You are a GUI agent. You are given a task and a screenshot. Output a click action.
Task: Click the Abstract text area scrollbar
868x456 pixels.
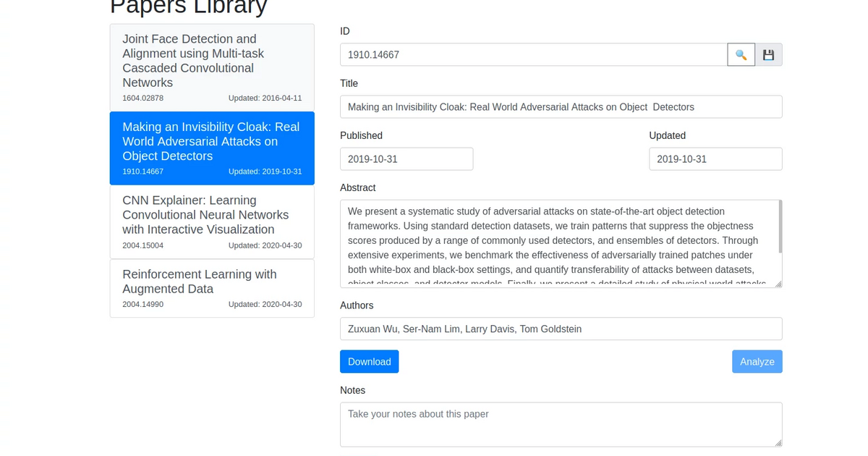780,227
